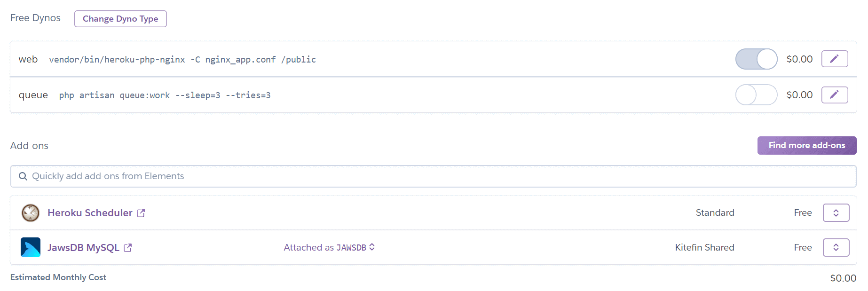Viewport: 868px width, 291px height.
Task: Expand JawsDB MySQL options dropdown
Action: coord(836,247)
